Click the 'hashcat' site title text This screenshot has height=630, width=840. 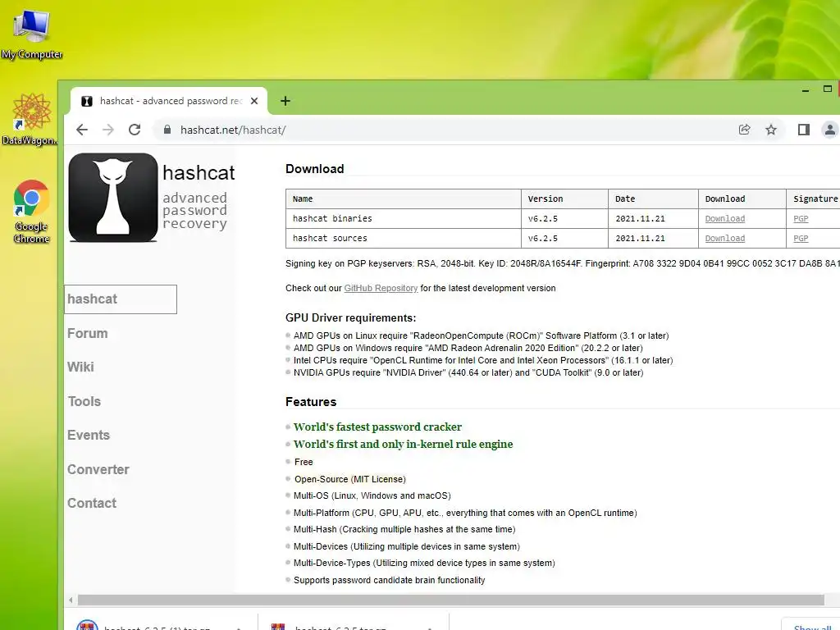(199, 172)
